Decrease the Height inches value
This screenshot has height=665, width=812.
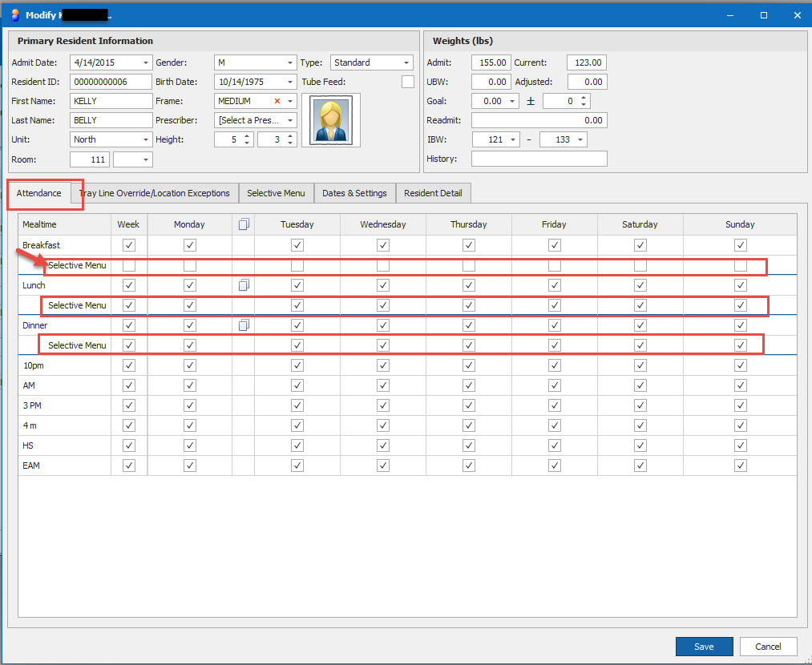[290, 143]
